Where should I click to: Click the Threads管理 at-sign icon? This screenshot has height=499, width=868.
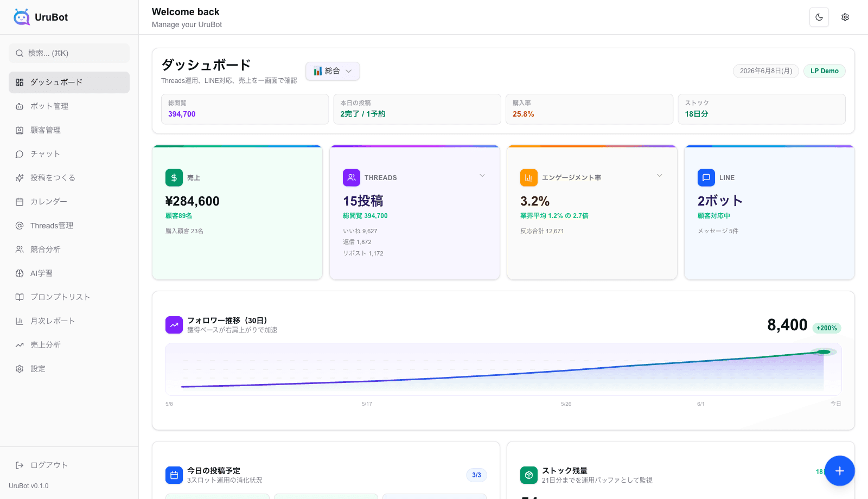point(20,226)
